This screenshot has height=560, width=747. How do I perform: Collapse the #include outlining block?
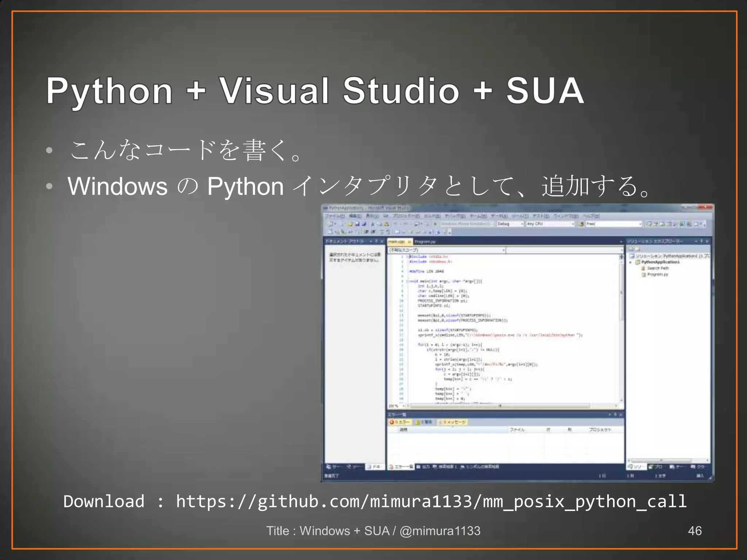[408, 257]
